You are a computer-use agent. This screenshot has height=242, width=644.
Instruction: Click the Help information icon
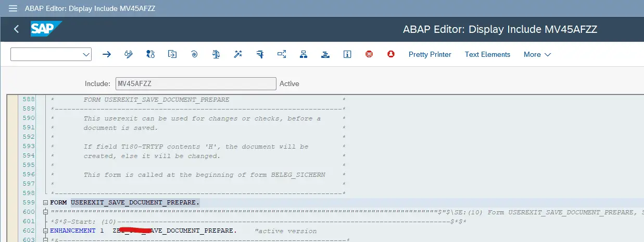[x=347, y=54]
